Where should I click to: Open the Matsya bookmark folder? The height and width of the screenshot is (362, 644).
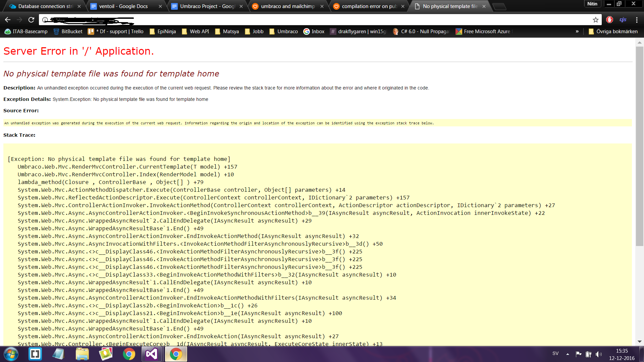tap(227, 31)
